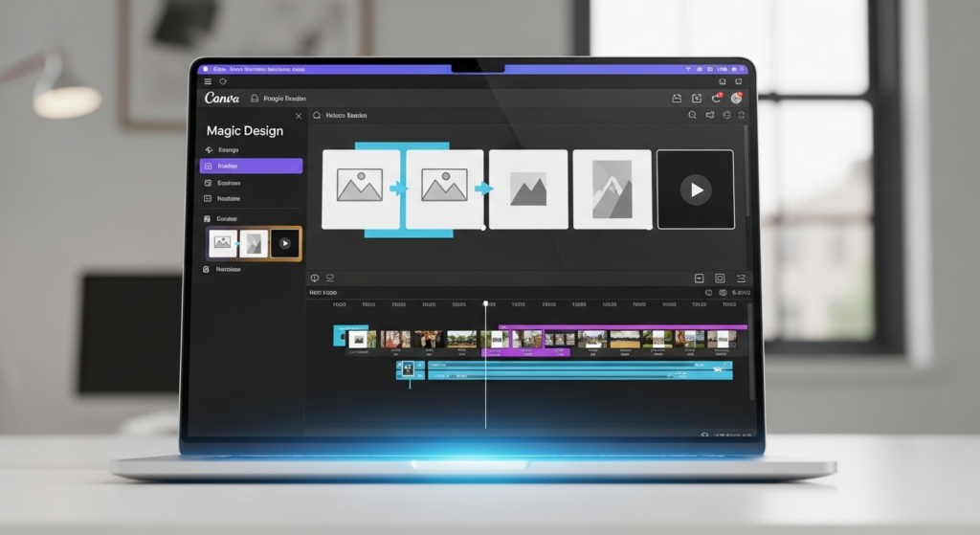This screenshot has width=980, height=535.
Task: Click the canvas vertical scrollbar
Action: (747, 182)
